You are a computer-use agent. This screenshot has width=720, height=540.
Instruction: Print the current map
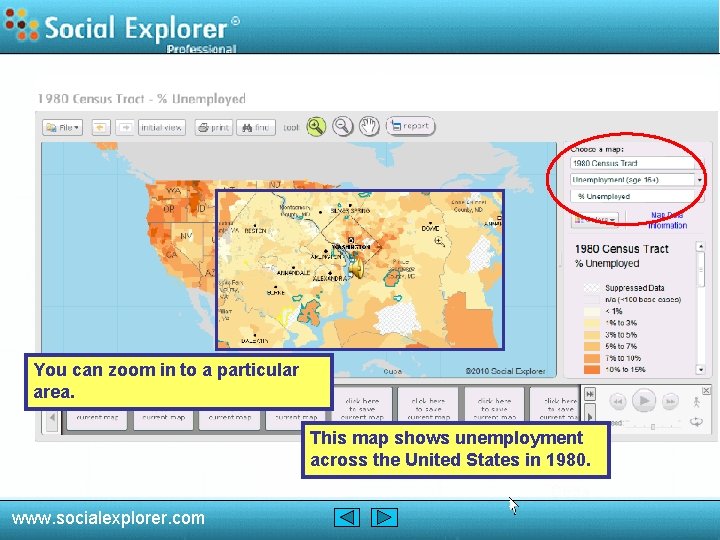coord(214,127)
